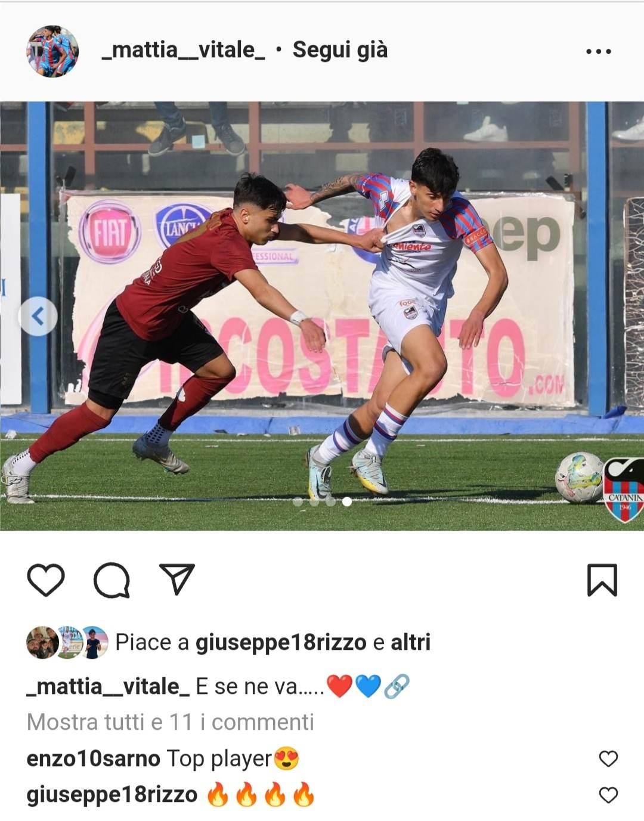Image resolution: width=644 pixels, height=821 pixels.
Task: Open _mattia__vitale_ username in header
Action: click(x=184, y=50)
